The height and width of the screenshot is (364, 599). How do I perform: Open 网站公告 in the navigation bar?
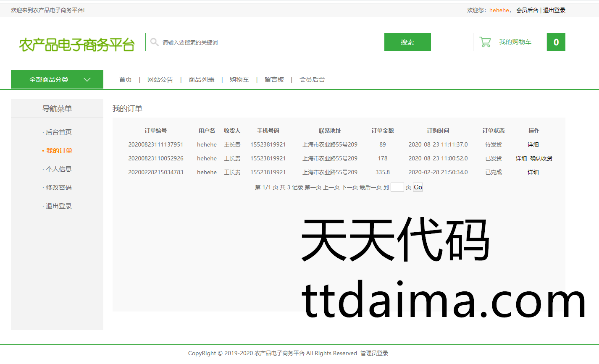tap(160, 79)
